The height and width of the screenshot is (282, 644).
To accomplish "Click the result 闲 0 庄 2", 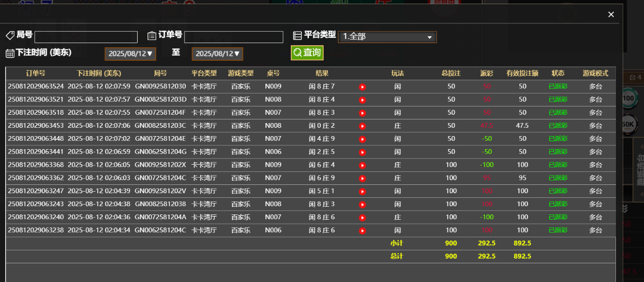I will (322, 125).
